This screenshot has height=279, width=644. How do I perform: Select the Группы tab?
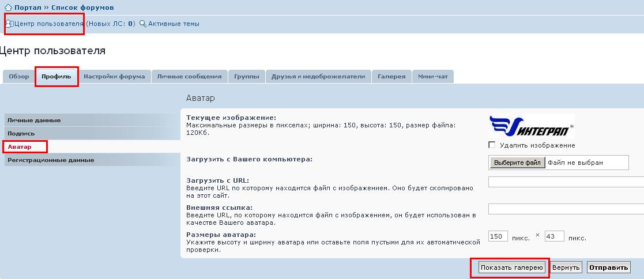[x=246, y=77]
